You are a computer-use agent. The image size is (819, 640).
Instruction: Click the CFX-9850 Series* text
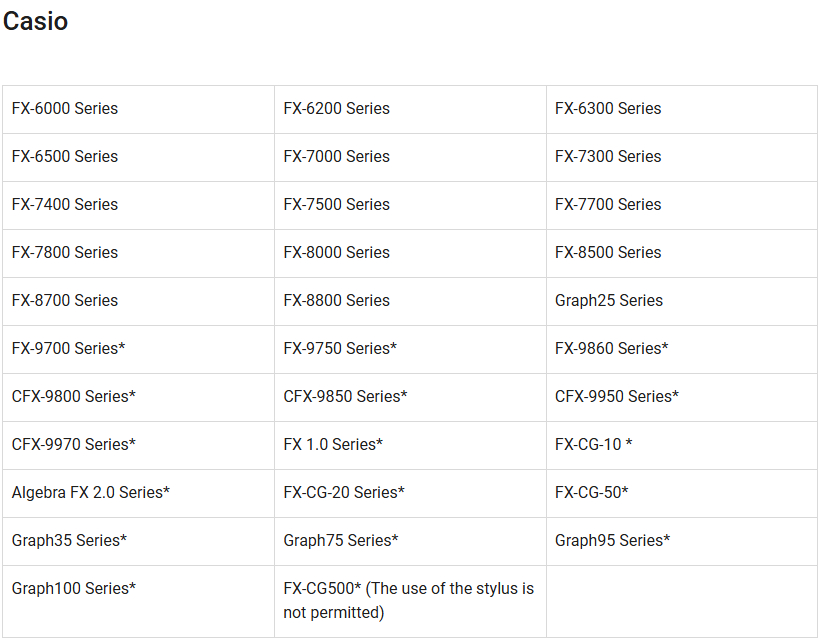[345, 397]
